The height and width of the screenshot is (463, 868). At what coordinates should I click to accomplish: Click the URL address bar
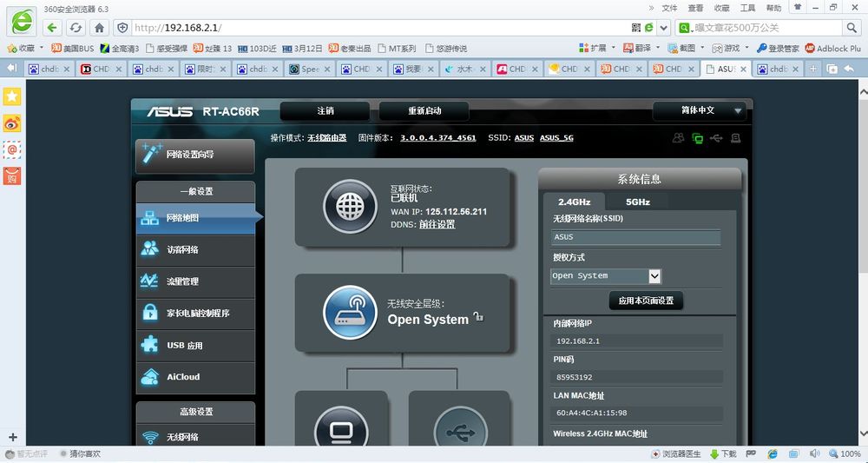(x=381, y=28)
